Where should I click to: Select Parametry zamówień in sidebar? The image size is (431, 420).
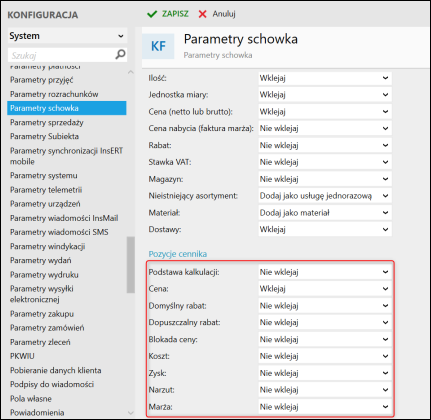tap(47, 328)
